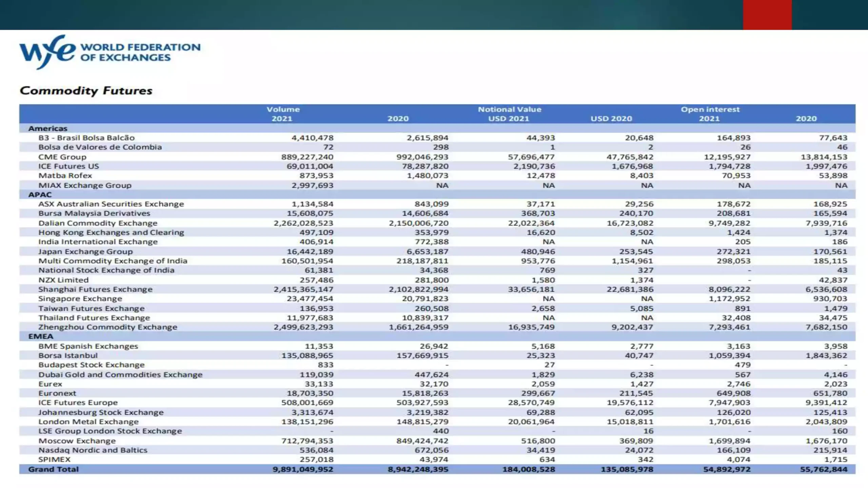
Task: Select the Singapore Exchange label
Action: pyautogui.click(x=80, y=299)
